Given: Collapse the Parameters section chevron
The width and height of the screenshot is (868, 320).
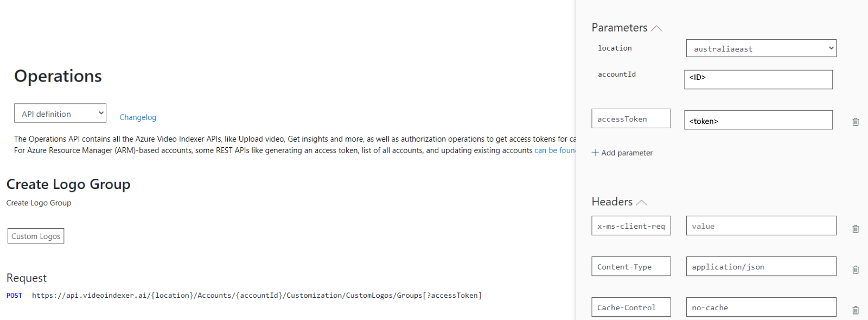Looking at the screenshot, I should (x=656, y=28).
